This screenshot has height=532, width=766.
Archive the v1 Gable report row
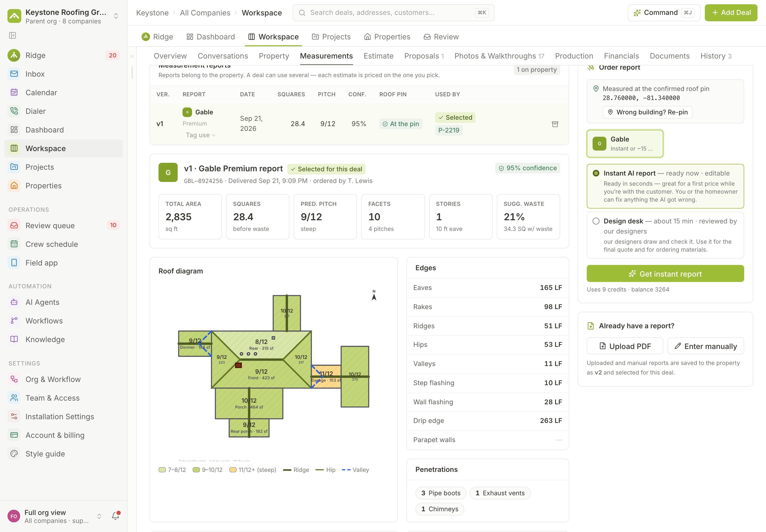click(x=555, y=124)
